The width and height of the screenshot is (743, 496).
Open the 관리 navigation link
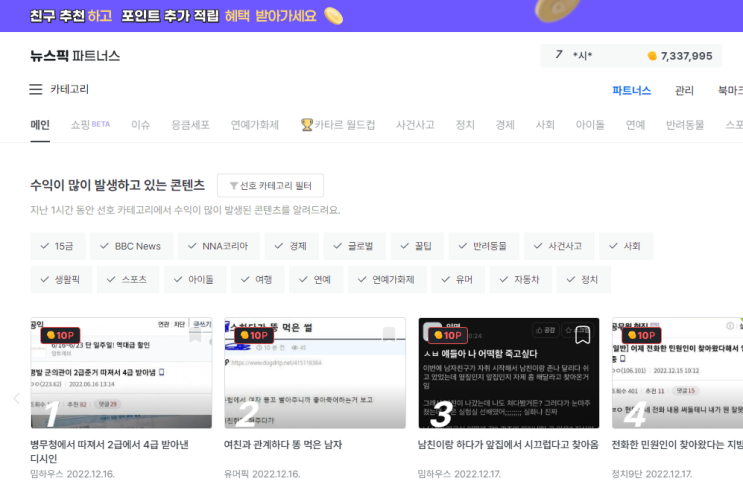[684, 90]
